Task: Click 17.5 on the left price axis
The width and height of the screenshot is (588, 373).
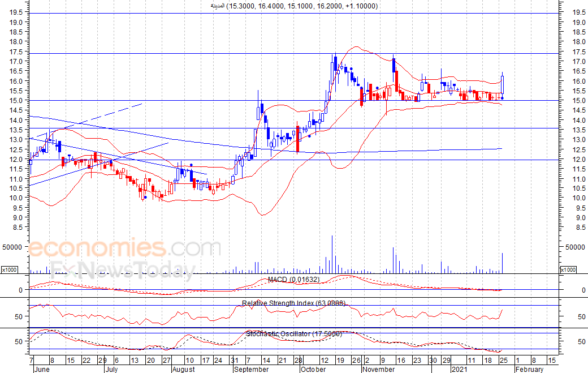Action: (x=16, y=52)
